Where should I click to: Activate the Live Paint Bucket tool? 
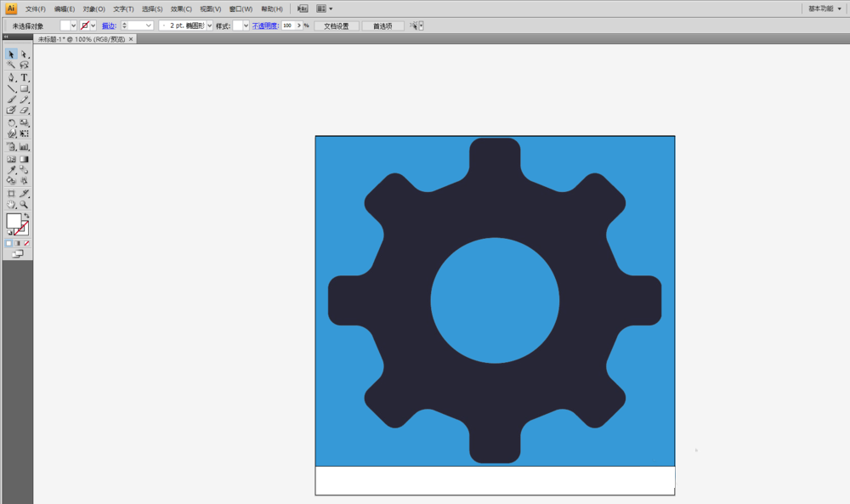[x=11, y=180]
